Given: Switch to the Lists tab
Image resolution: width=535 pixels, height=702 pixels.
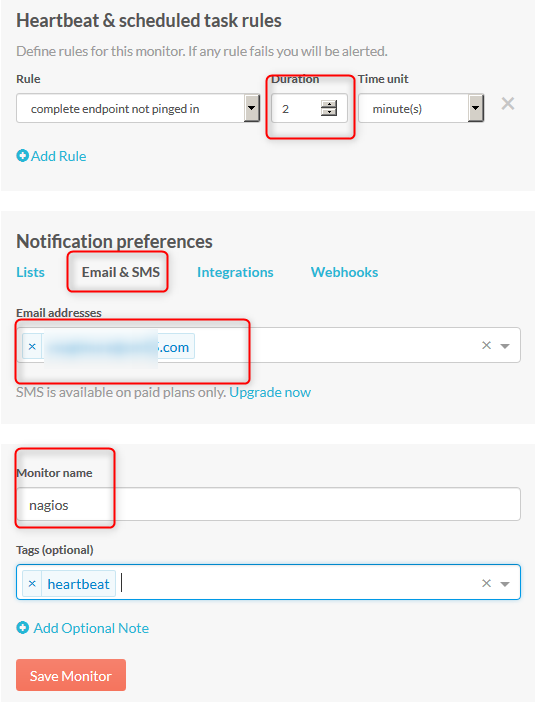Looking at the screenshot, I should click(x=30, y=272).
